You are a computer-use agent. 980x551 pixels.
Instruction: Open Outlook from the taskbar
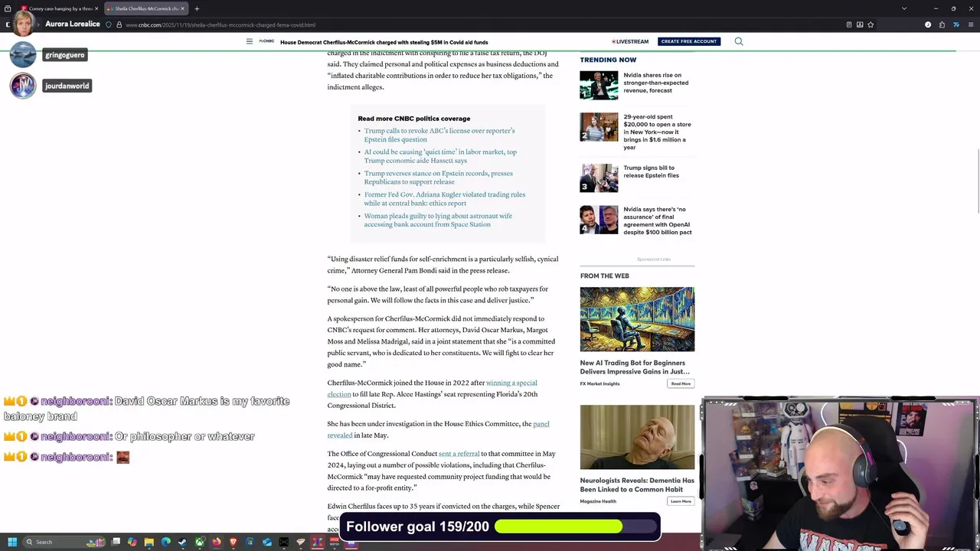[267, 542]
